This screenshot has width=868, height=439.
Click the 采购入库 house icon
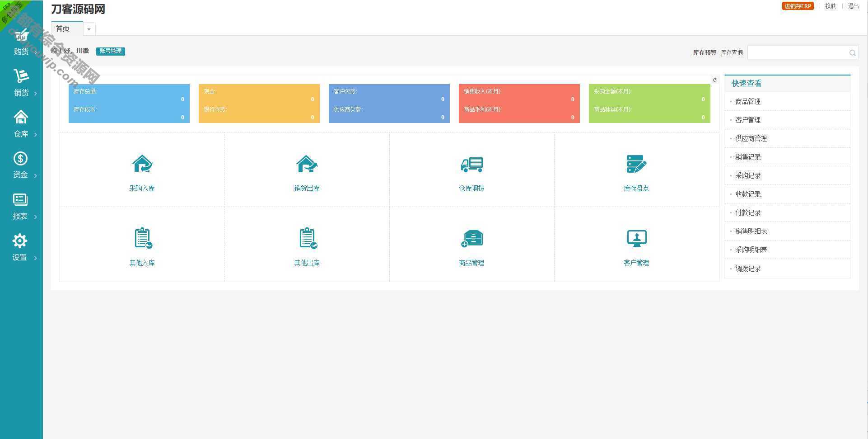click(x=142, y=164)
